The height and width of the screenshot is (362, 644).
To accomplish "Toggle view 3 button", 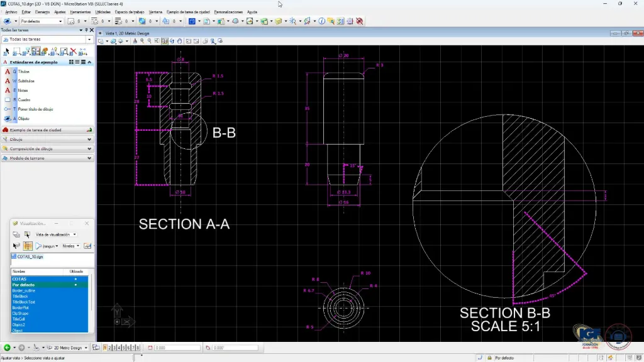I will (x=114, y=348).
